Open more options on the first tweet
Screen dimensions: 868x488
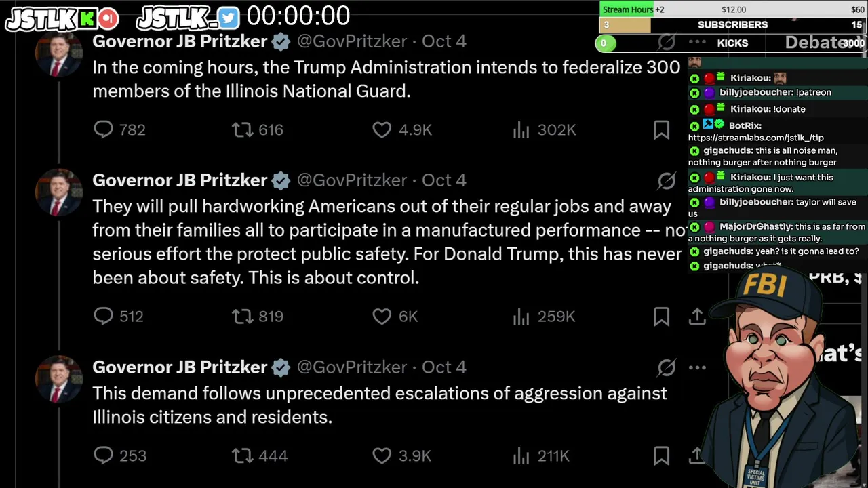click(697, 42)
